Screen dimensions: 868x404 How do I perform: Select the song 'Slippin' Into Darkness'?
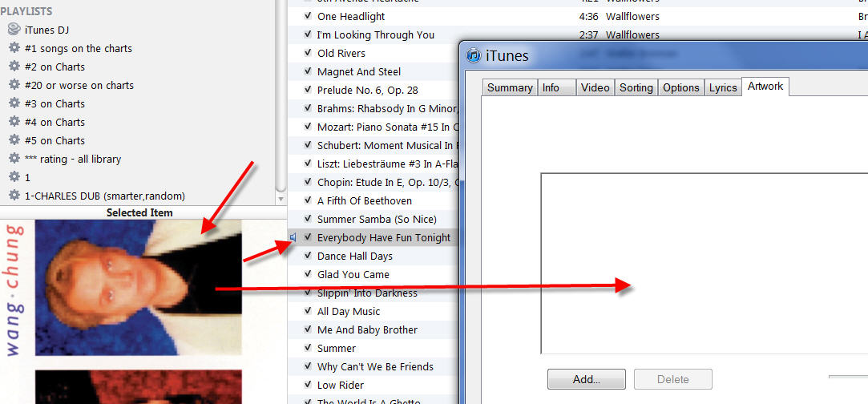coord(367,293)
